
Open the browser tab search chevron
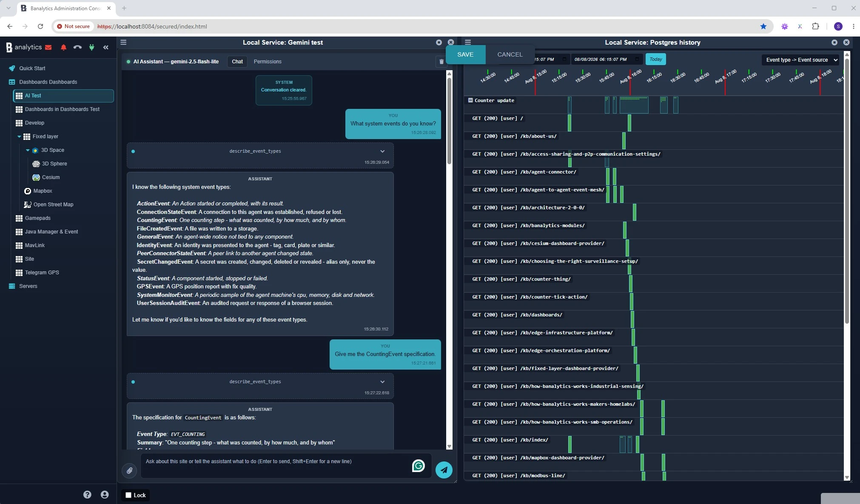8,8
